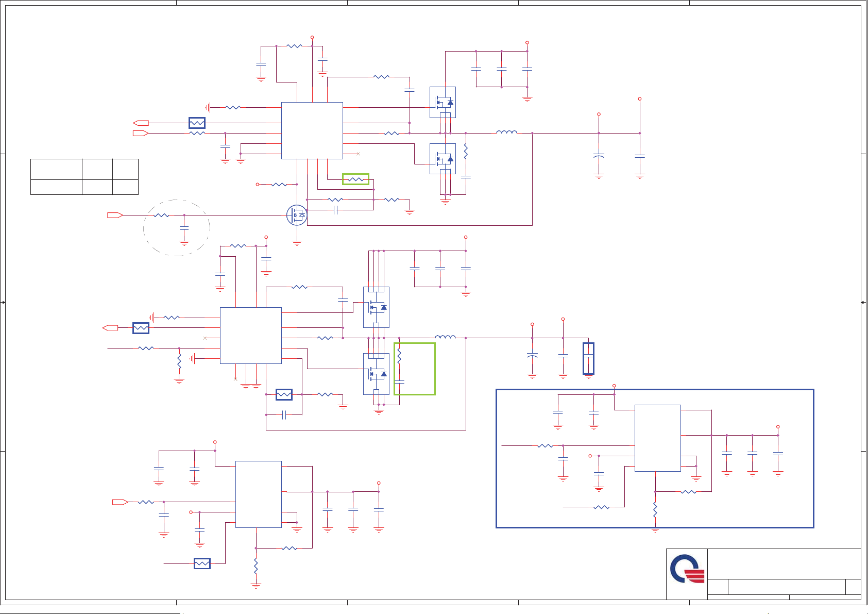Click the red input port feeding the dashed-circle filter
Viewport: 868px width, 614px height.
point(115,215)
